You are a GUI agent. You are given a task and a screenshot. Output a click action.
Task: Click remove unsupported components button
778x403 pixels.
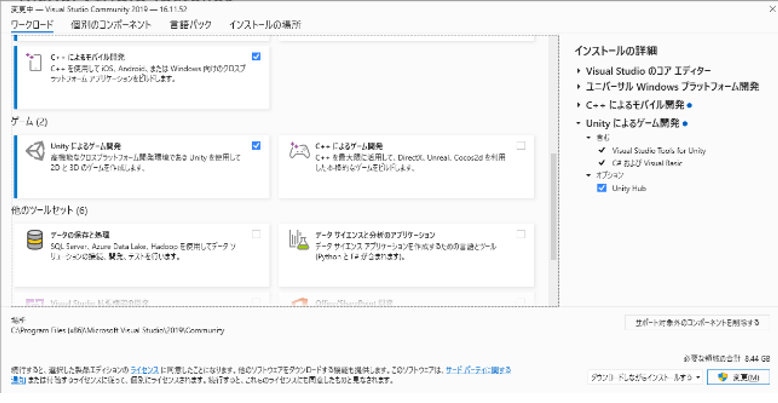pos(697,323)
